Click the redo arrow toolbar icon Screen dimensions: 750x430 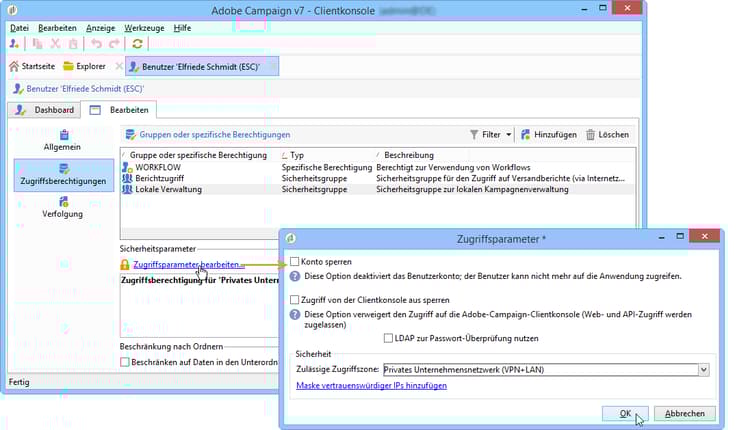114,44
